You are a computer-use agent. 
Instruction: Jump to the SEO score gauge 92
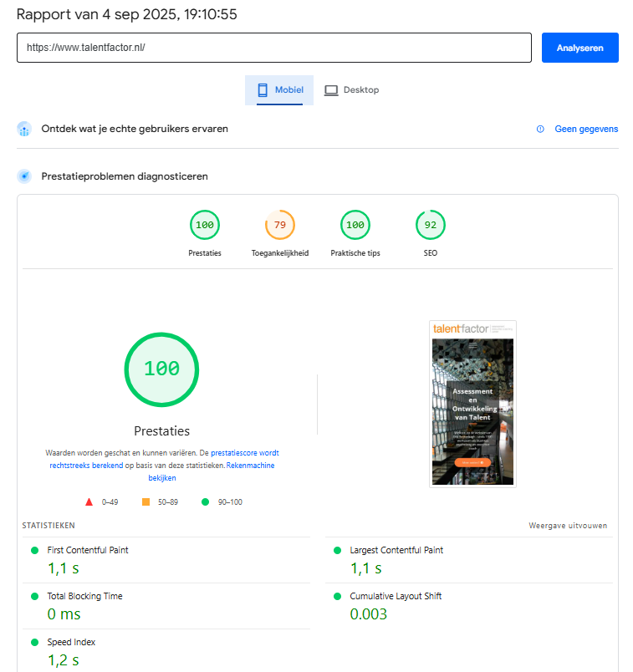click(431, 225)
